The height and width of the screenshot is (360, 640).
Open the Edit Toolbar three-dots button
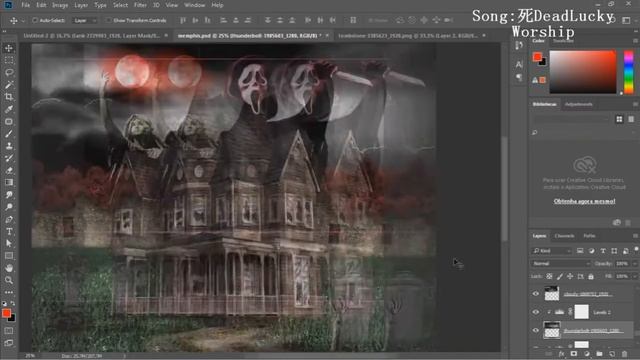tap(9, 292)
